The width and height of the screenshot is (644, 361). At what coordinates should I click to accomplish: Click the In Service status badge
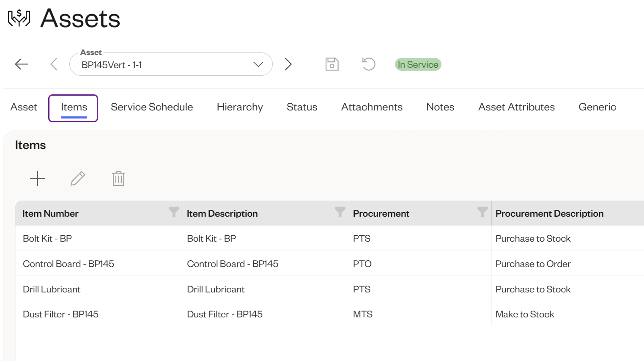(418, 64)
